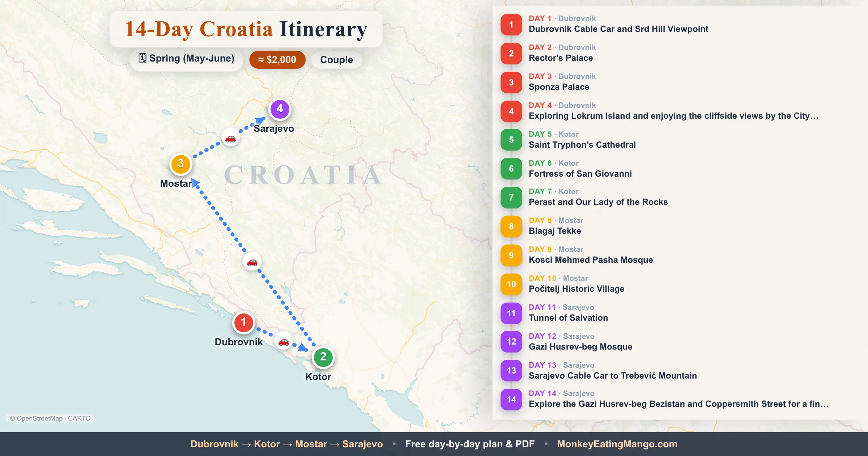Click the Rector's Palace entry

pyautogui.click(x=561, y=58)
